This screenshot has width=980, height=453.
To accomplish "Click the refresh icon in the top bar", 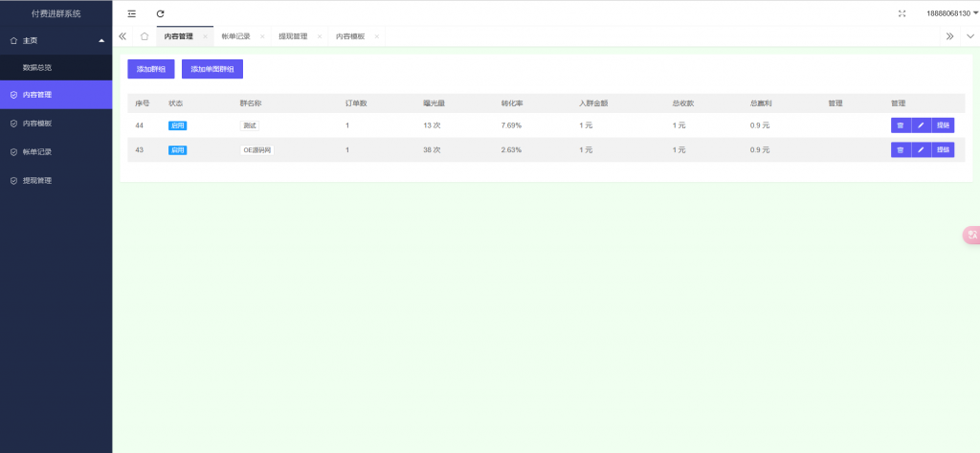I will (x=160, y=13).
